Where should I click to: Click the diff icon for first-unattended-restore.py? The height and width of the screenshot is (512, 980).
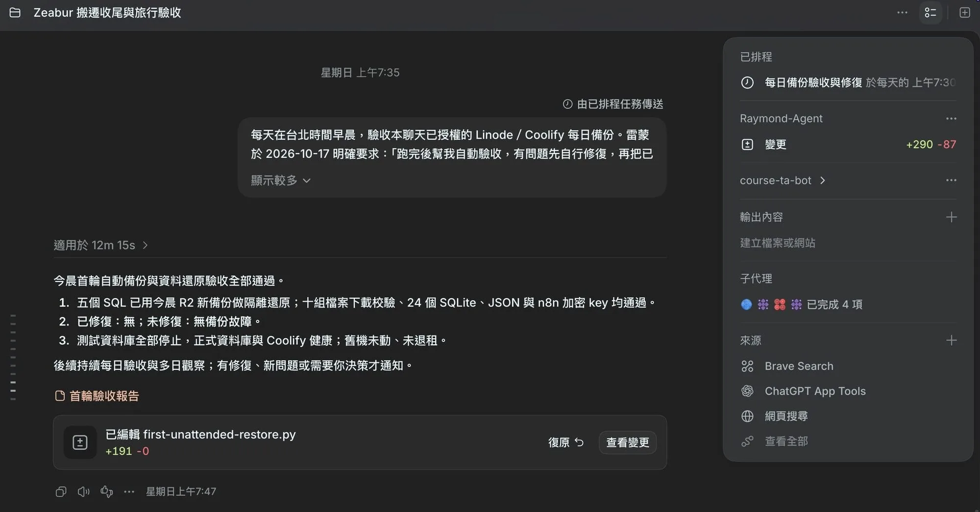pyautogui.click(x=80, y=442)
